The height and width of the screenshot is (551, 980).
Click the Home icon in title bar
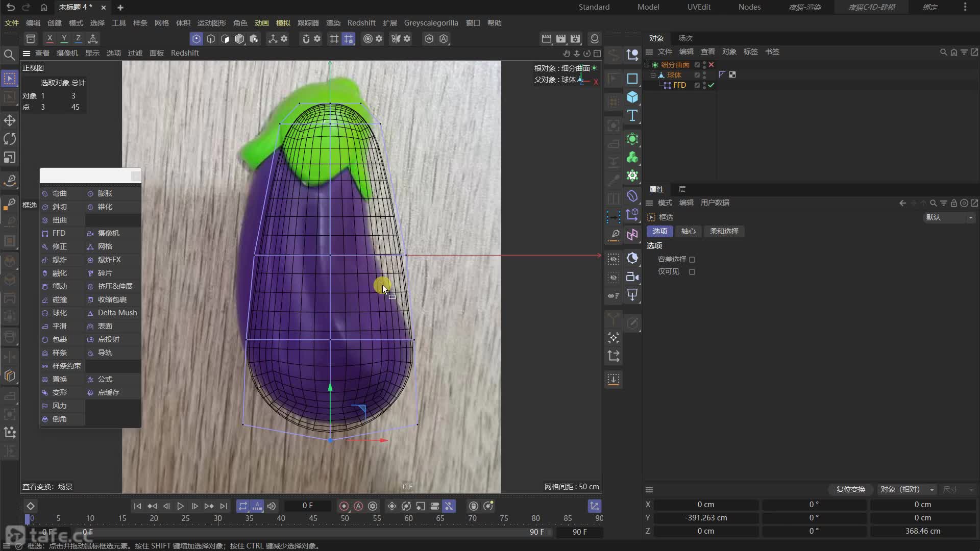pos(44,7)
